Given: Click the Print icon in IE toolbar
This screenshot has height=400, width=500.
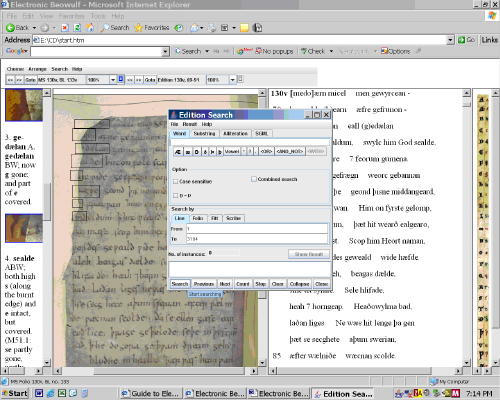Looking at the screenshot, I should pos(212,28).
